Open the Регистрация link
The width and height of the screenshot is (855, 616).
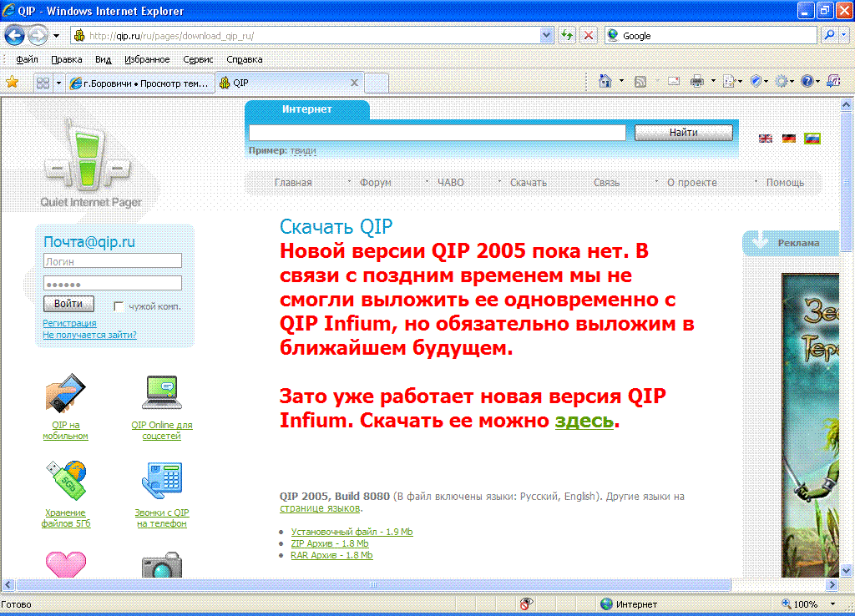70,323
